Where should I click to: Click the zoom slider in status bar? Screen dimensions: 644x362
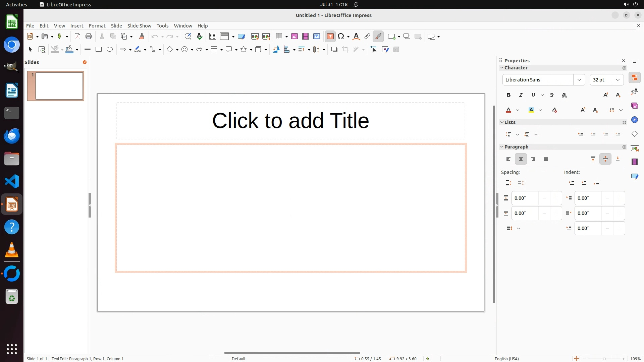(x=604, y=359)
